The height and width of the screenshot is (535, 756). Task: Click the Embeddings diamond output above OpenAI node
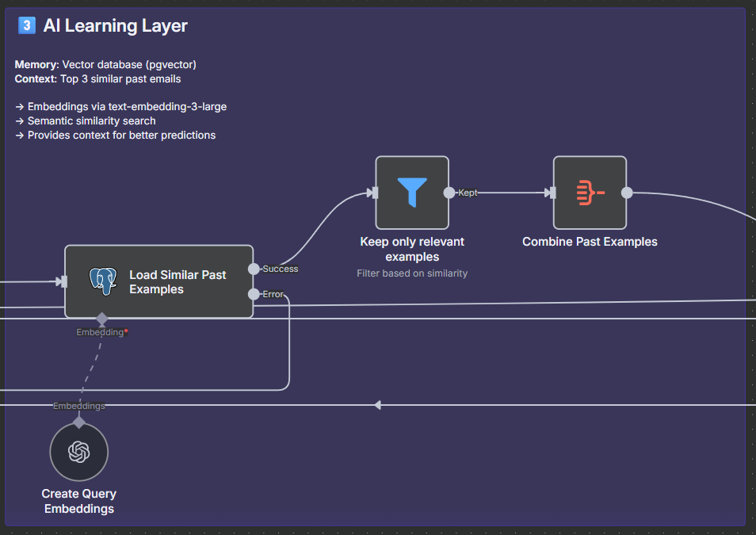coord(79,422)
